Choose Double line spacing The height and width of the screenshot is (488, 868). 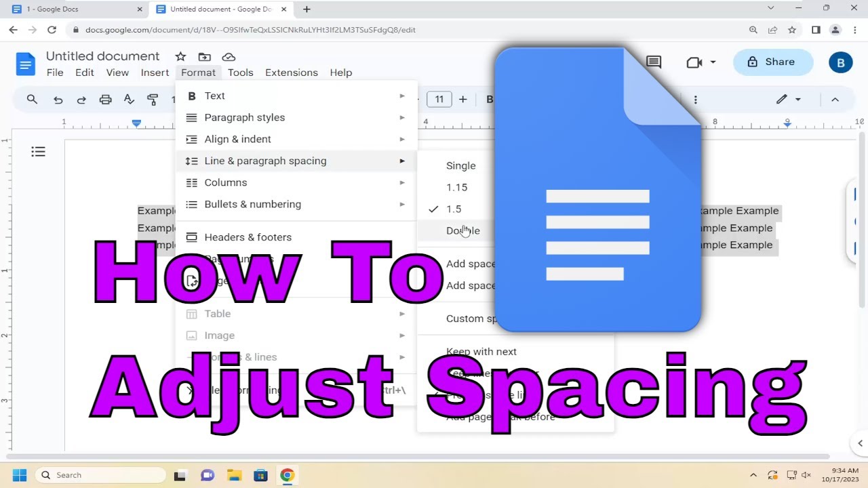tap(463, 230)
